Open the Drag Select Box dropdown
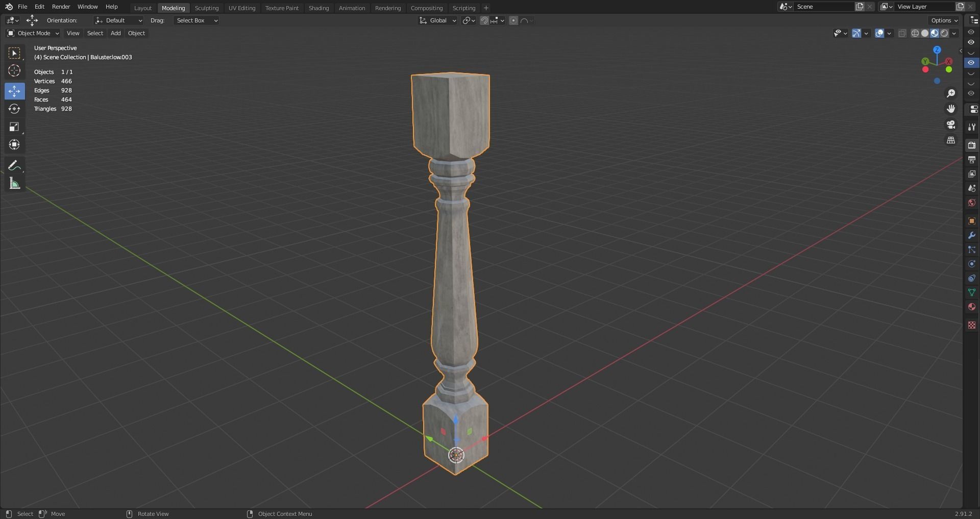Viewport: 980px width, 519px height. click(x=197, y=20)
